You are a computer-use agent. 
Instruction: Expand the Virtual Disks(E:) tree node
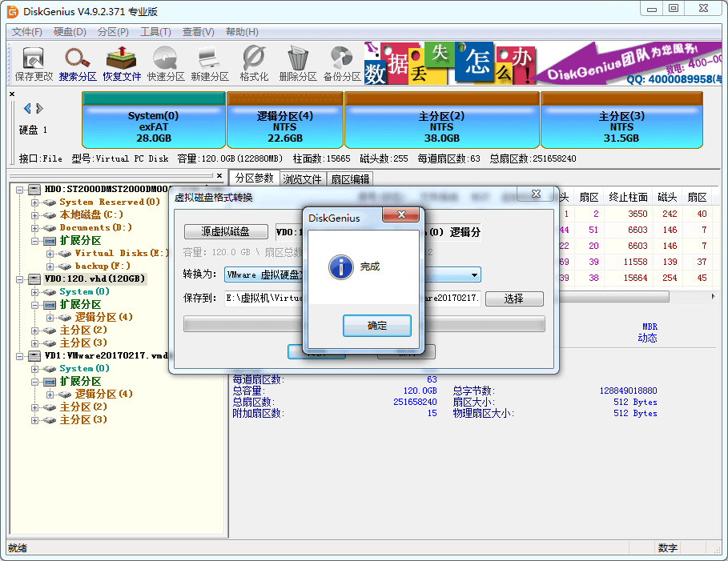click(x=50, y=253)
